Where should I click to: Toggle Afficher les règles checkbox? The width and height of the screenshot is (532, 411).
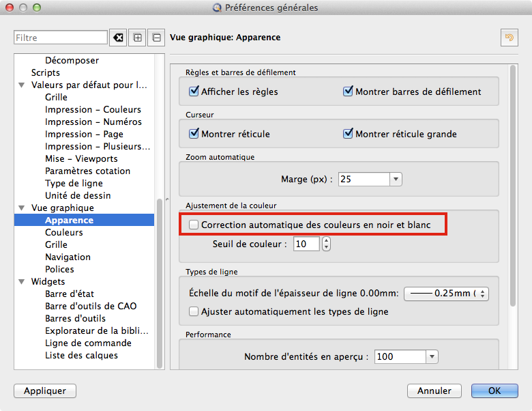coord(194,91)
